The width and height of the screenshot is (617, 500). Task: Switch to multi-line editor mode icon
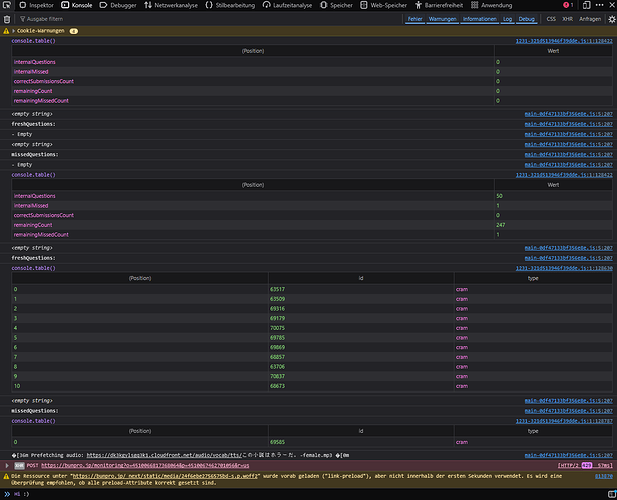[x=611, y=494]
